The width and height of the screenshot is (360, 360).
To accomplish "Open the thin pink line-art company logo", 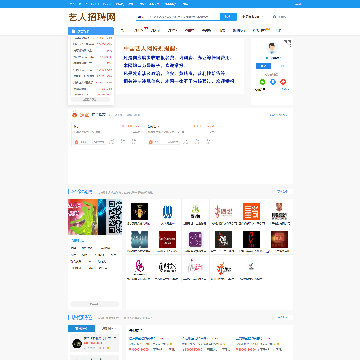I will coord(195,267).
